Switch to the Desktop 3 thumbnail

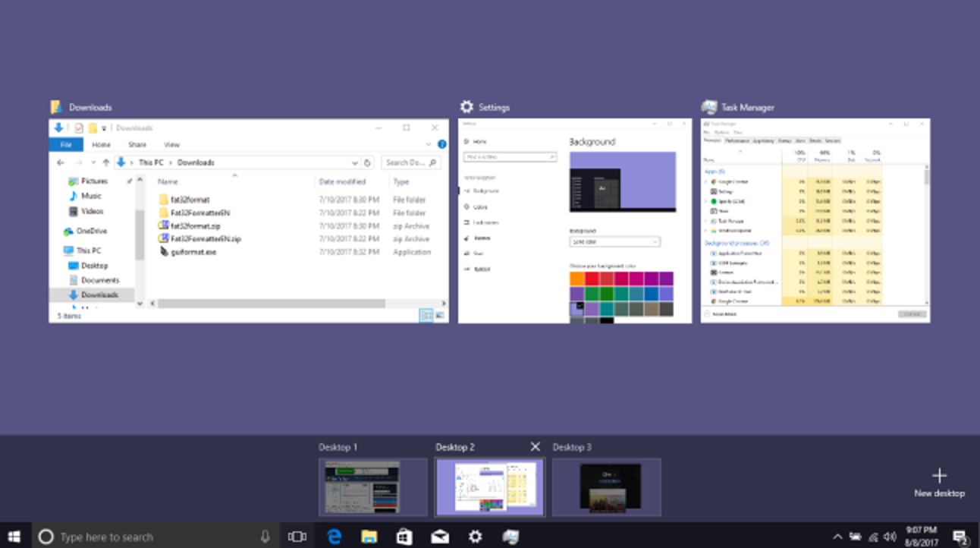point(606,487)
